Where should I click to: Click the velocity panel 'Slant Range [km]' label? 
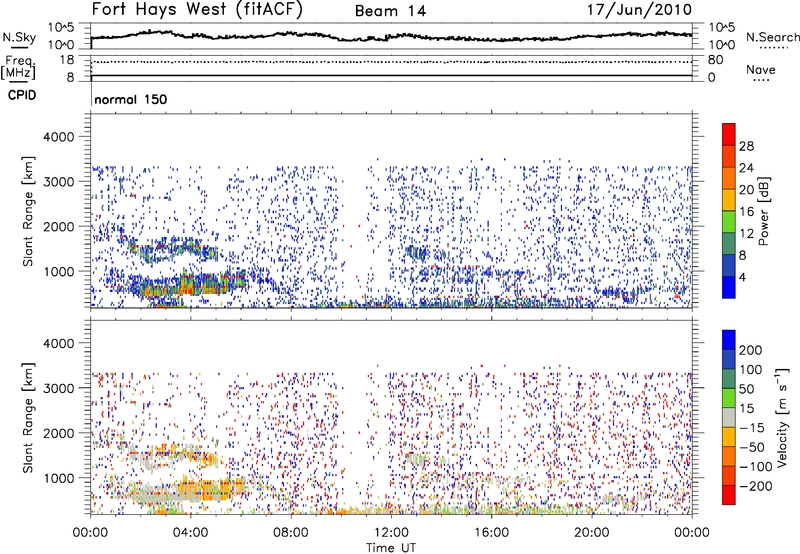click(x=28, y=418)
